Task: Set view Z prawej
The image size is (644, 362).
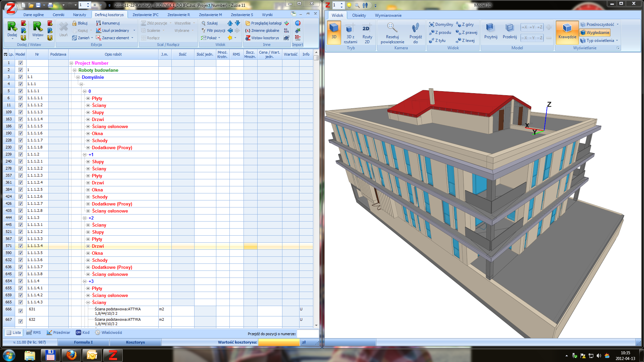Action: click(x=467, y=33)
